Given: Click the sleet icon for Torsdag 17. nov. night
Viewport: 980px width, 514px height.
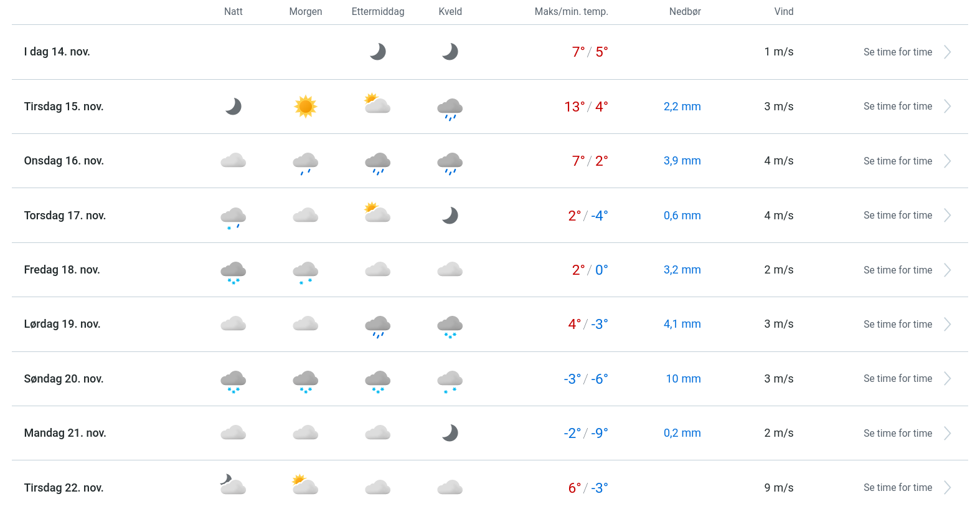Looking at the screenshot, I should click(233, 218).
